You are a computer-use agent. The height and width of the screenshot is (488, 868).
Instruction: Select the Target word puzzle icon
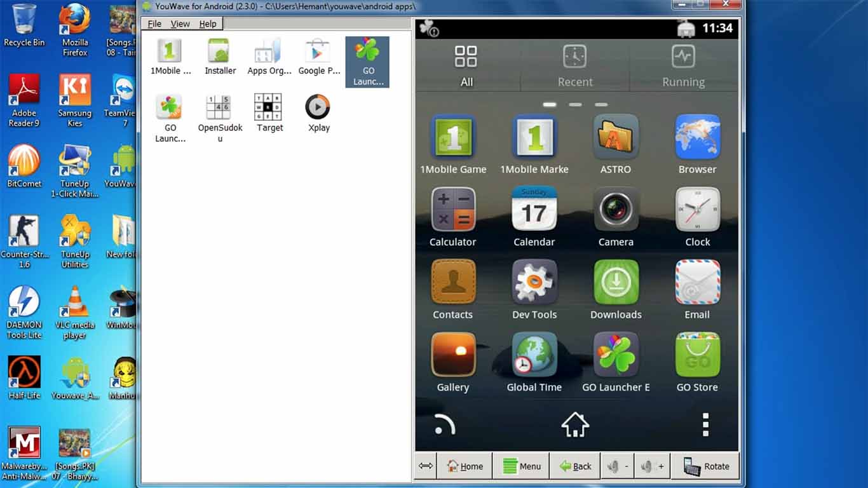pos(269,113)
